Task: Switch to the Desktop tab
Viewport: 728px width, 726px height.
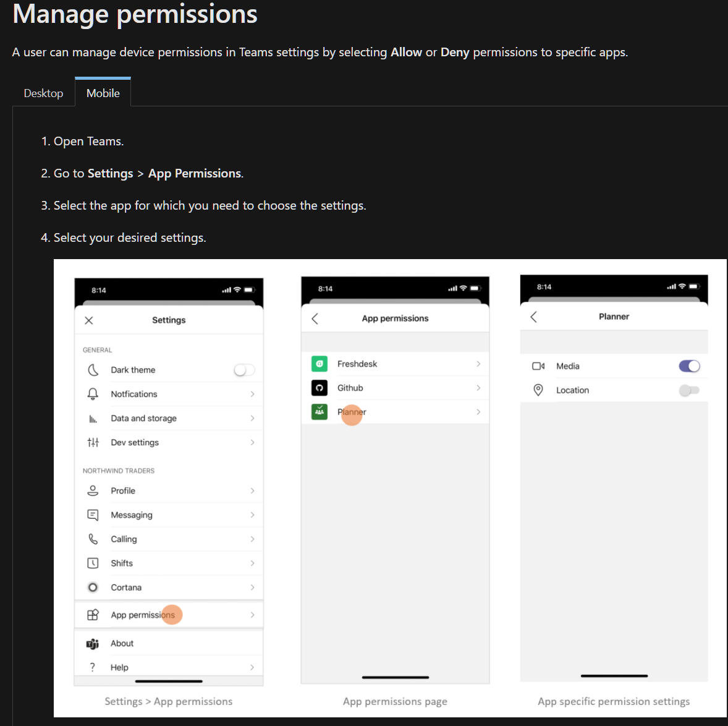Action: tap(44, 93)
